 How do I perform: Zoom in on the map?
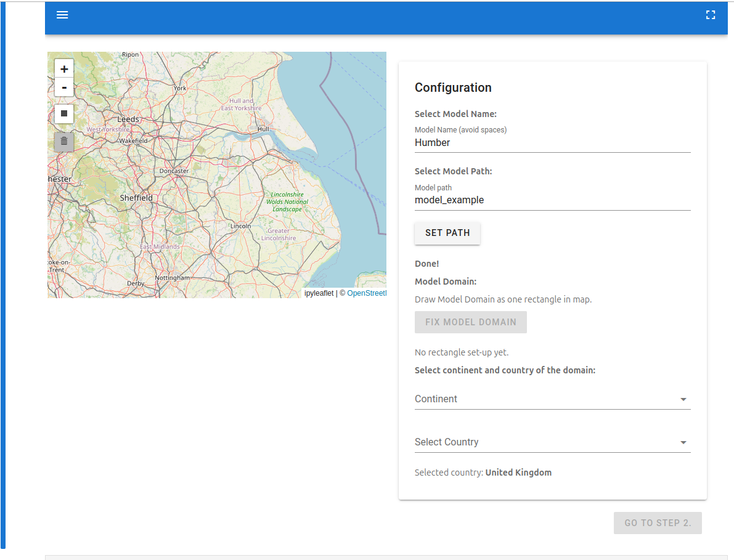pos(64,69)
